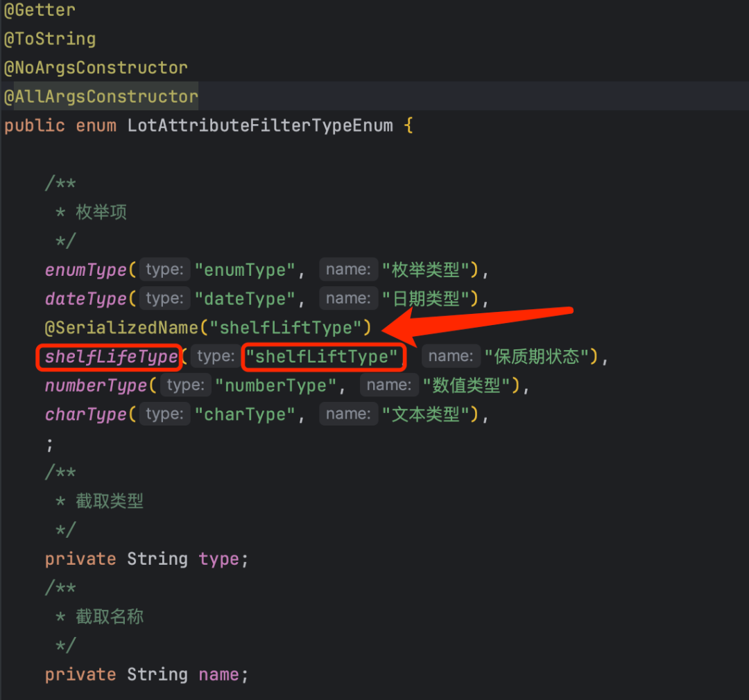Click the 'enum' keyword in the declaration
The image size is (749, 700).
point(96,125)
